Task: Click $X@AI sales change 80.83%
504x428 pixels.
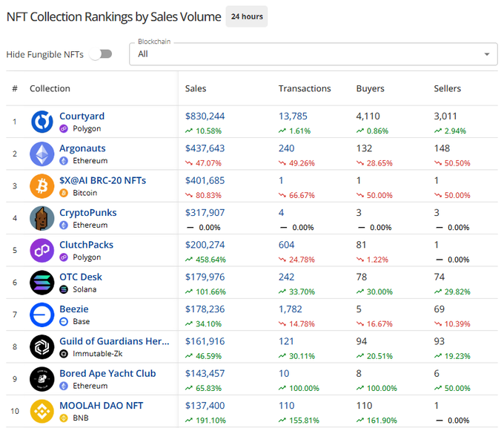Action: coord(208,195)
